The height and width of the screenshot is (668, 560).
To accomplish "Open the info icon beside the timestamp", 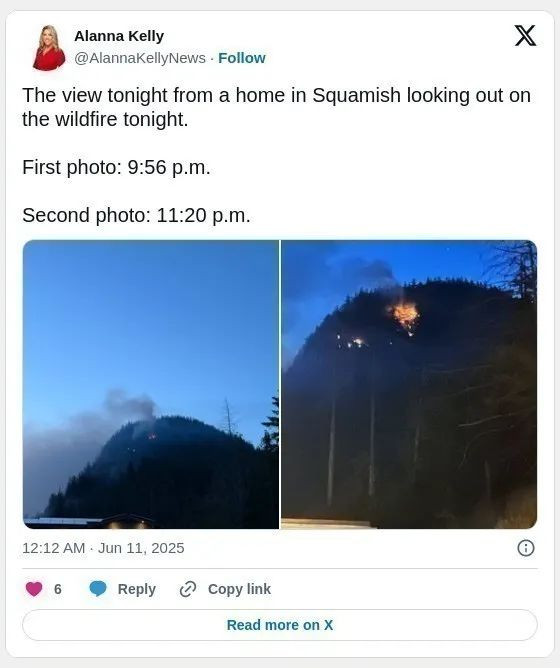I will (x=525, y=548).
